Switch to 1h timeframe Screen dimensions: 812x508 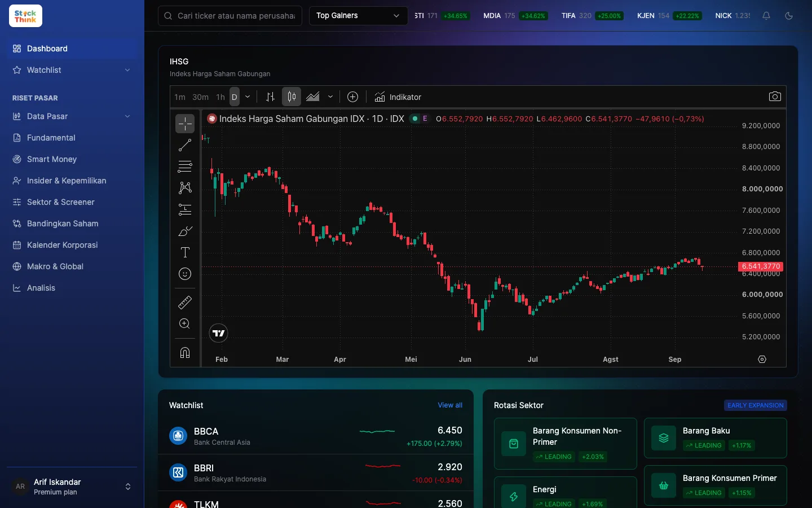click(x=220, y=97)
